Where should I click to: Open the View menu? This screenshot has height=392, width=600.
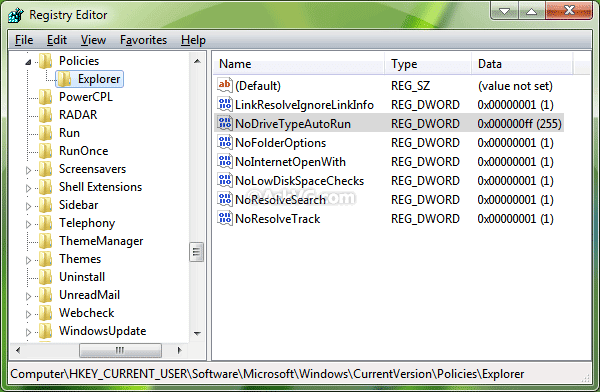93,40
